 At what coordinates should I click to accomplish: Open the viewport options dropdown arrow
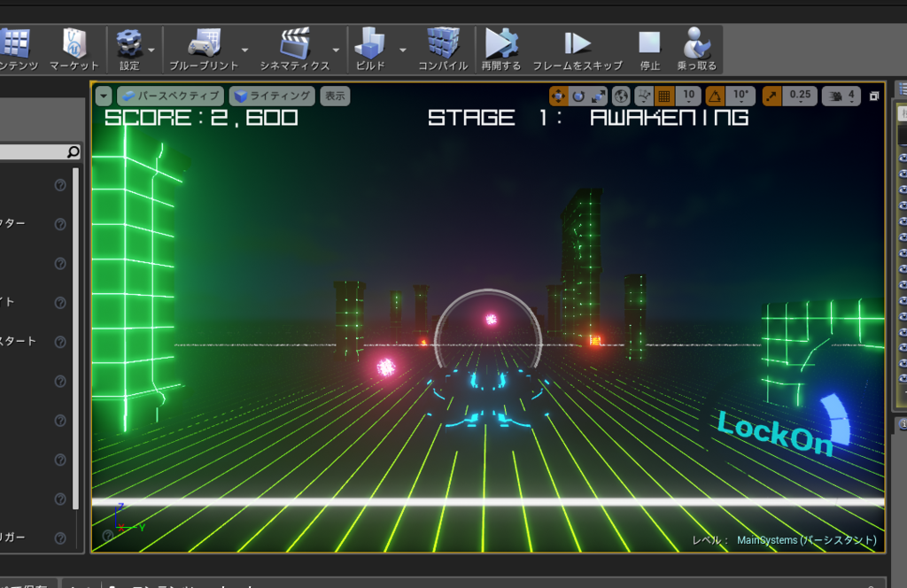point(104,96)
